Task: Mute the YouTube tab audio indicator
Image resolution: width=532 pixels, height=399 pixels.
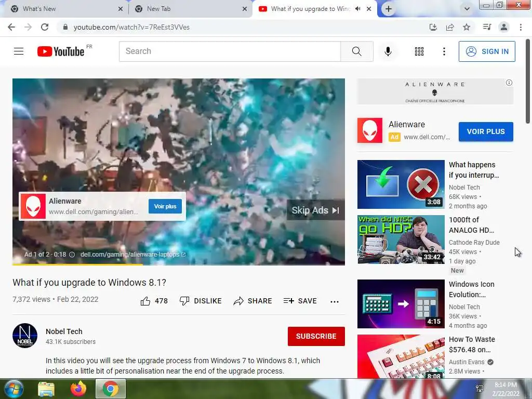Action: [357, 9]
